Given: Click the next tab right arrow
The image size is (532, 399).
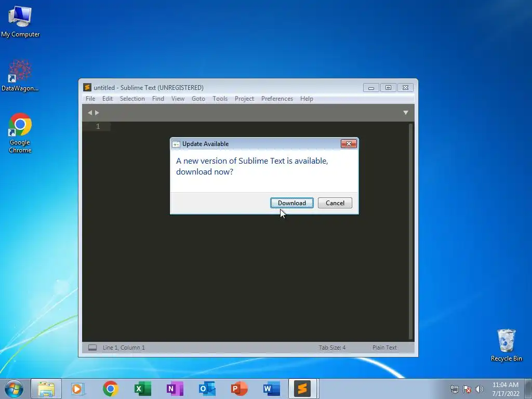Looking at the screenshot, I should coord(97,113).
